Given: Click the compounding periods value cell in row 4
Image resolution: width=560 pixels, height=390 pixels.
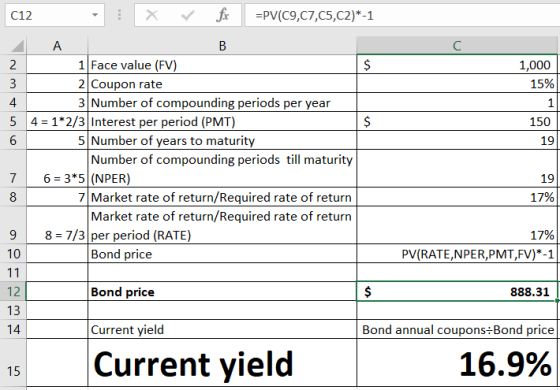Looking at the screenshot, I should [457, 102].
